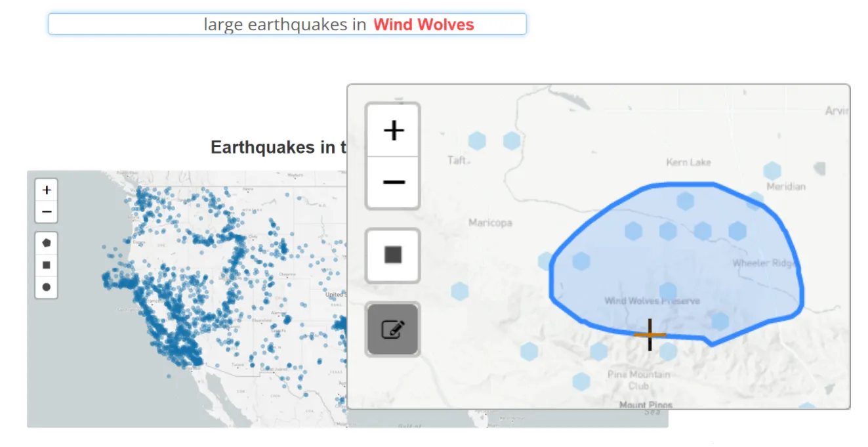
Task: Click the Maricopa label on the map
Action: pyautogui.click(x=490, y=223)
